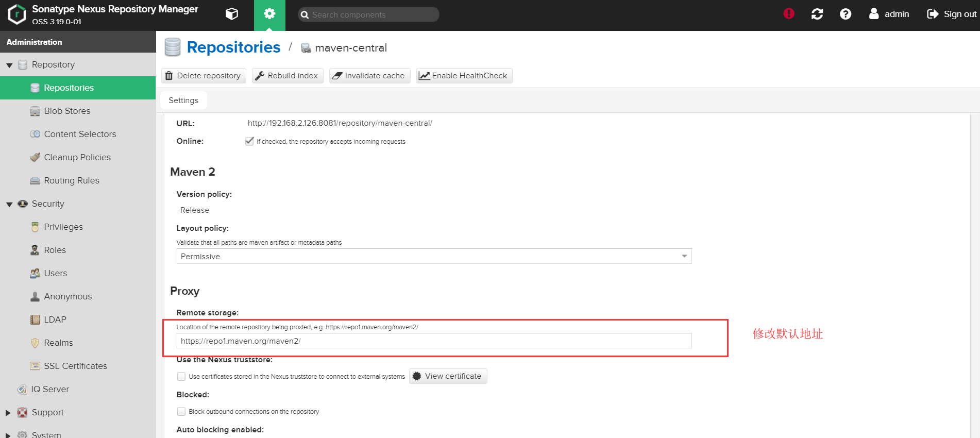
Task: Click the Roles person icon
Action: tap(35, 250)
